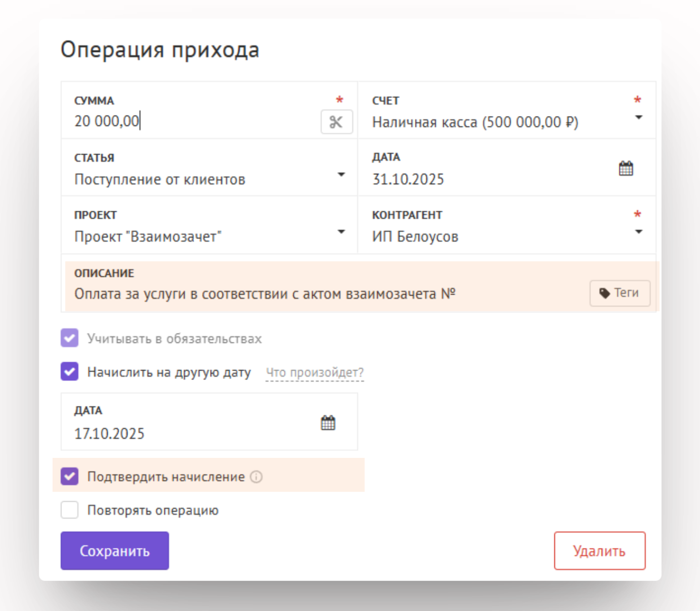Enable Повторять операцию checkbox

pyautogui.click(x=70, y=510)
